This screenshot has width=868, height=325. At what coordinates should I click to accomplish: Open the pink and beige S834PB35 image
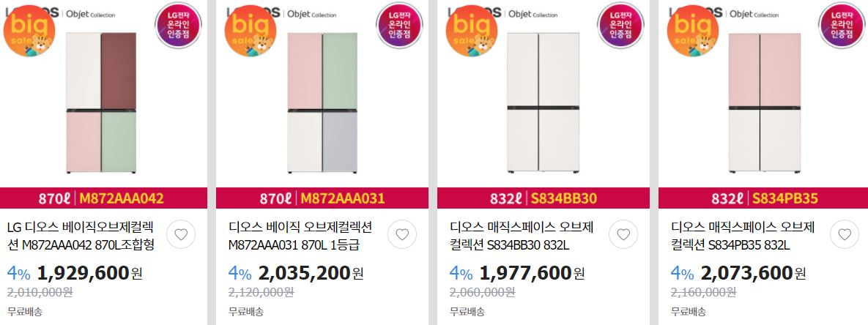tap(765, 102)
